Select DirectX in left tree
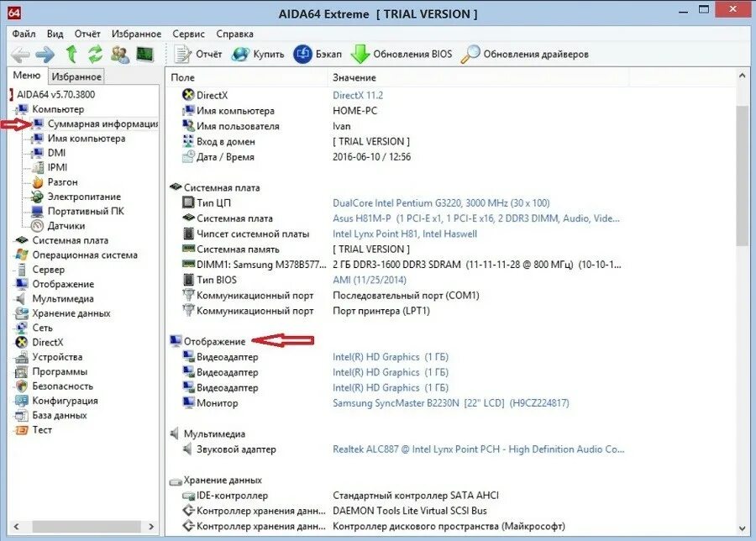 click(48, 343)
